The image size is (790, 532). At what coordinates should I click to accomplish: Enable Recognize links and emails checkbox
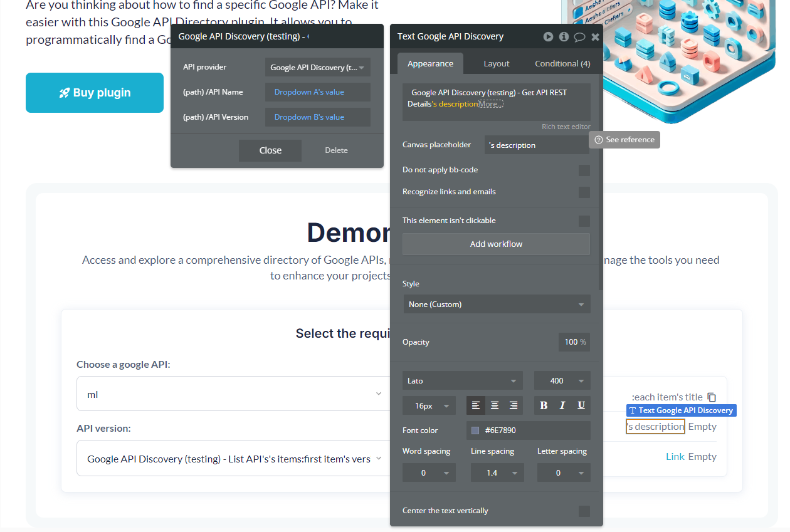coord(584,192)
